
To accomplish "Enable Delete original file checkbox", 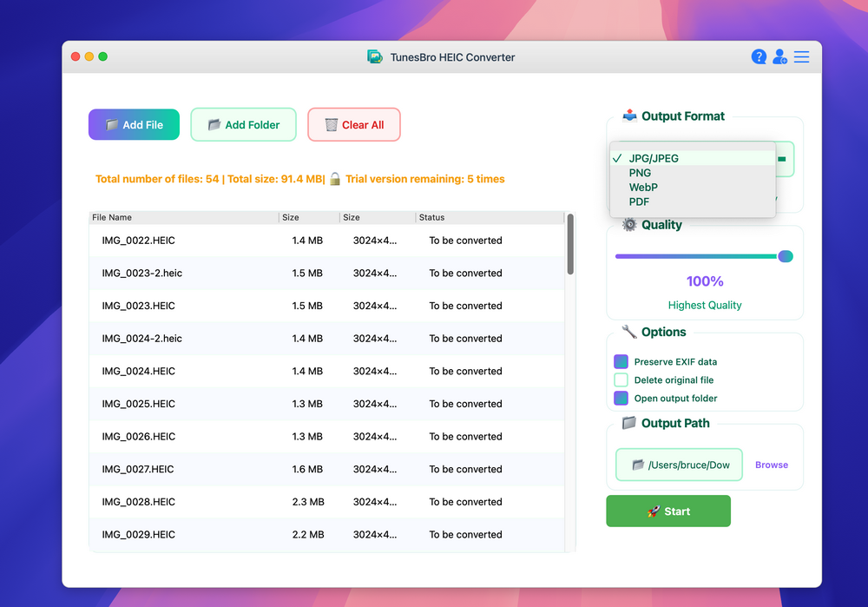I will click(x=621, y=380).
